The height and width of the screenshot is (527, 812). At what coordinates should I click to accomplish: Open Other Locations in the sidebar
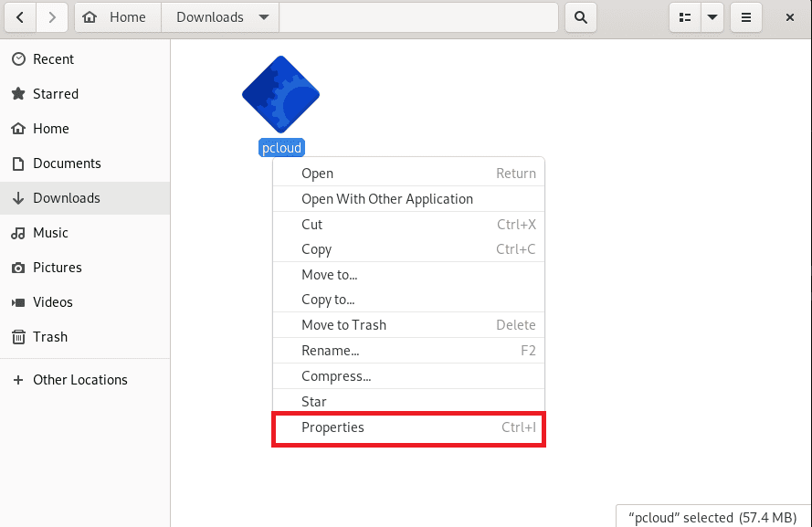pos(85,380)
